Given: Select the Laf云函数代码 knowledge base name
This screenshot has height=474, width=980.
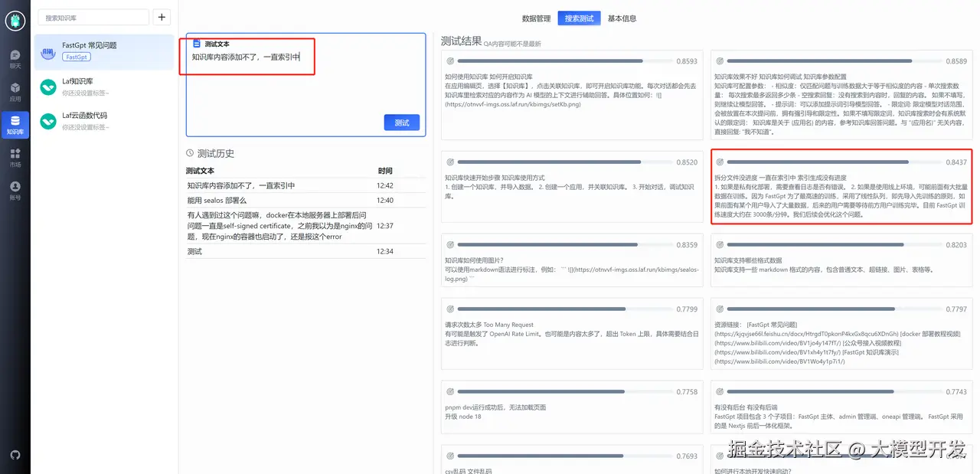Looking at the screenshot, I should click(x=84, y=115).
